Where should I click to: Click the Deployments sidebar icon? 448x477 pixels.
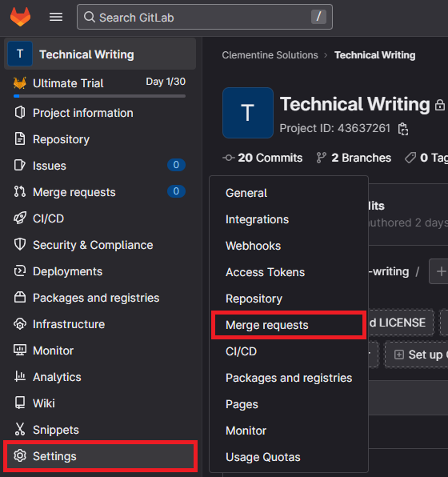click(20, 271)
